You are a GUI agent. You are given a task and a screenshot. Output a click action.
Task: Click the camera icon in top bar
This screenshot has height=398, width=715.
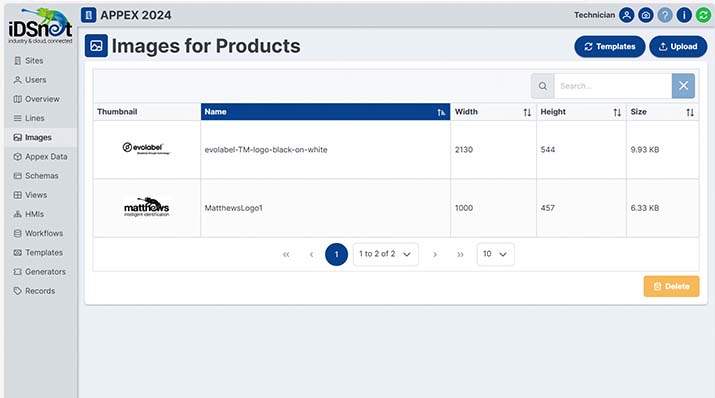coord(646,15)
